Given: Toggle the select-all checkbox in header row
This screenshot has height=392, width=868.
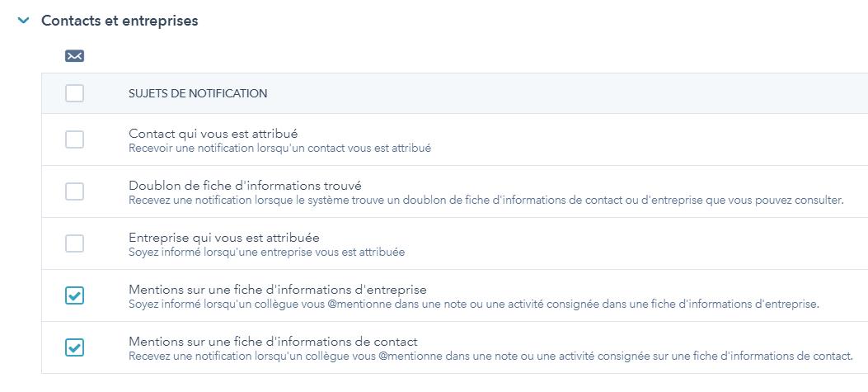Looking at the screenshot, I should pos(74,93).
